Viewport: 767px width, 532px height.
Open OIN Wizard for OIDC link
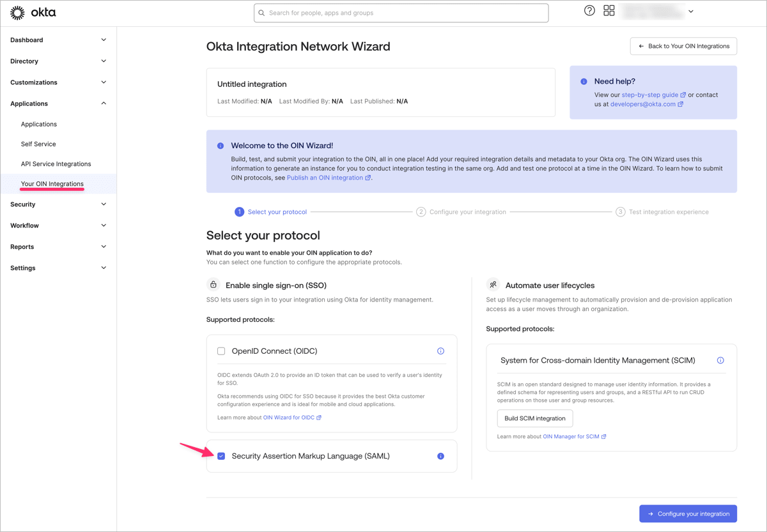tap(292, 418)
